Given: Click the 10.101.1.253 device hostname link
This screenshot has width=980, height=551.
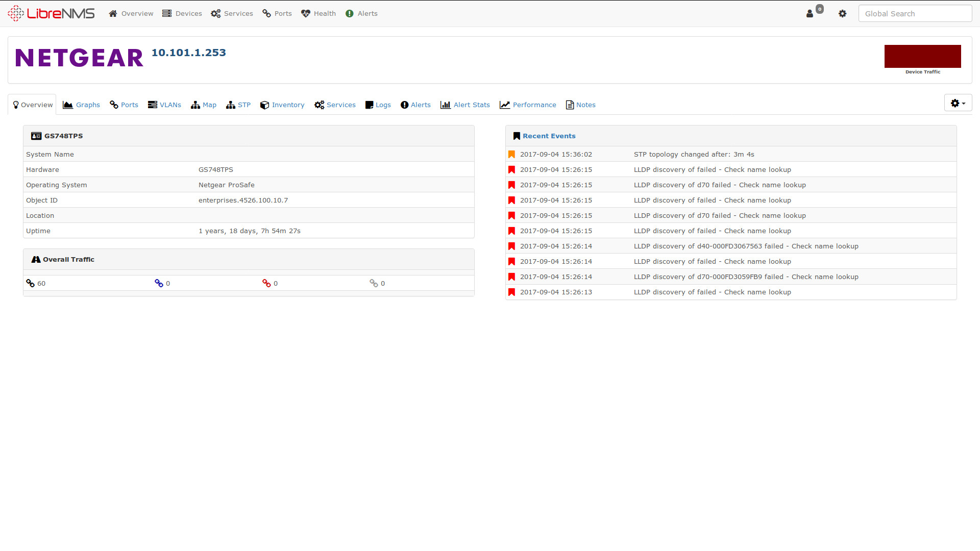Looking at the screenshot, I should 189,53.
